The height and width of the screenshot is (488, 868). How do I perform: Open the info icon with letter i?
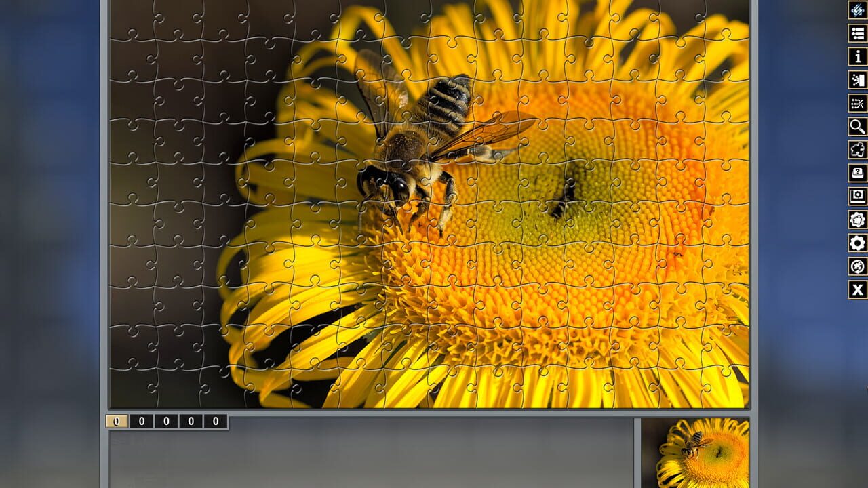click(x=858, y=56)
